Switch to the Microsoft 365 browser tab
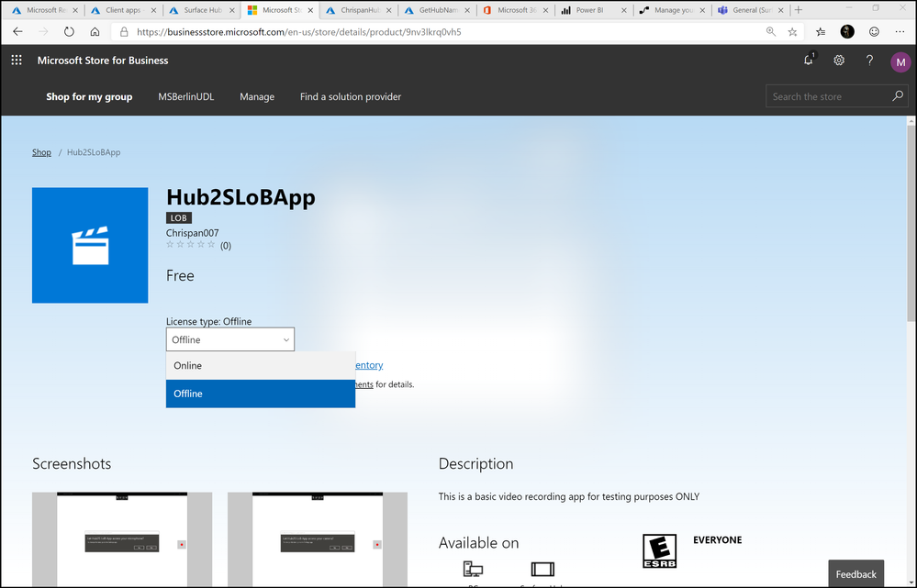Screen dimensions: 917x588 pos(515,10)
